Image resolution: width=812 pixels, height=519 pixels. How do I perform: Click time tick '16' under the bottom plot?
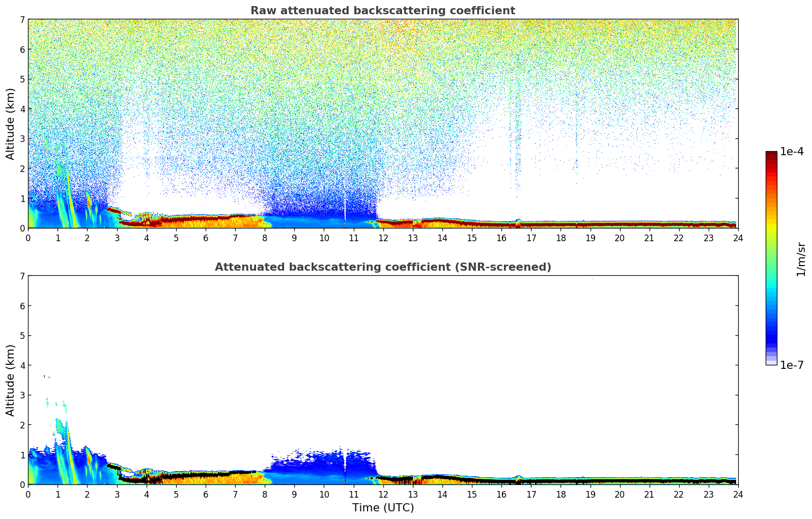501,494
